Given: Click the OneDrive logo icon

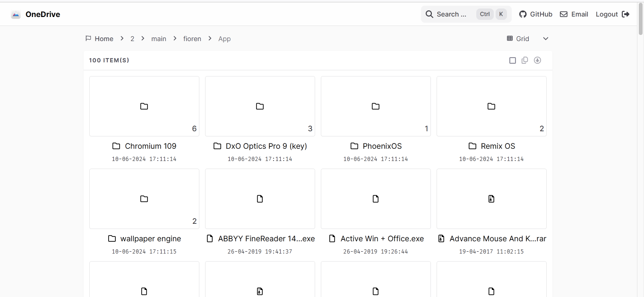Looking at the screenshot, I should [16, 15].
